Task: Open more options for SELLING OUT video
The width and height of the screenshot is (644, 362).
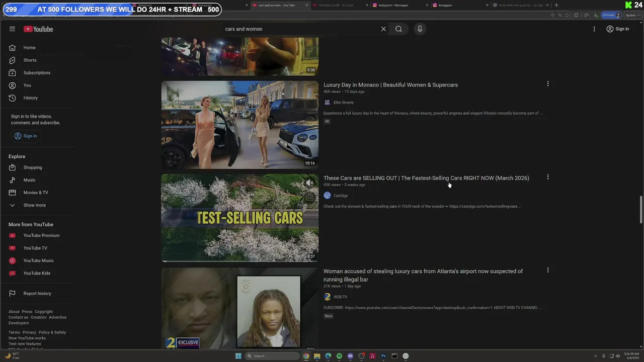Action: 548,177
